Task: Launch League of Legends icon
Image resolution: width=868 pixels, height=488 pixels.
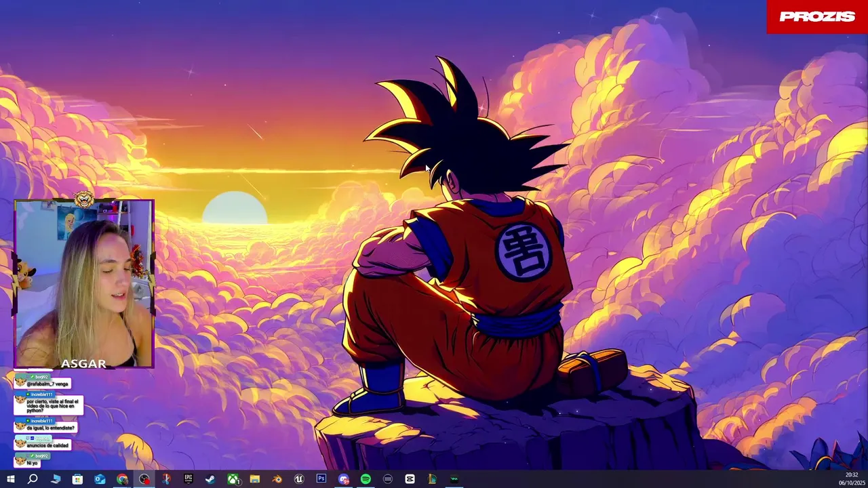Action: tap(432, 479)
